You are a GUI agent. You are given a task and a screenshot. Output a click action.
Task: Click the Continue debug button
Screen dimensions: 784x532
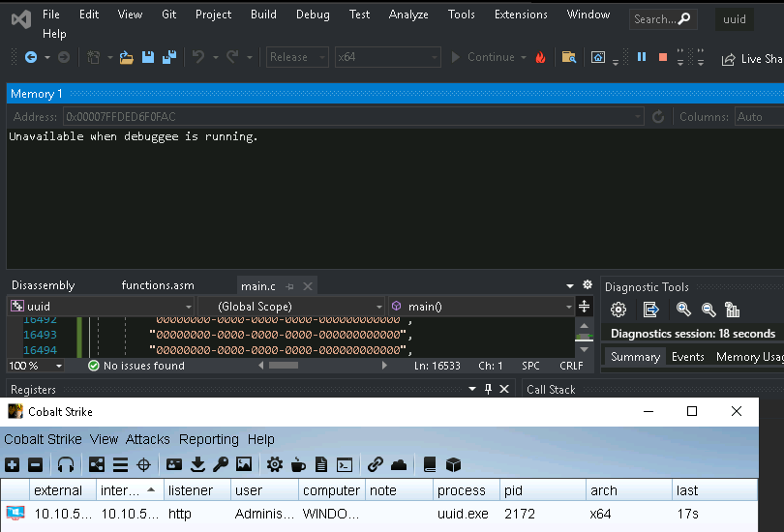point(483,57)
